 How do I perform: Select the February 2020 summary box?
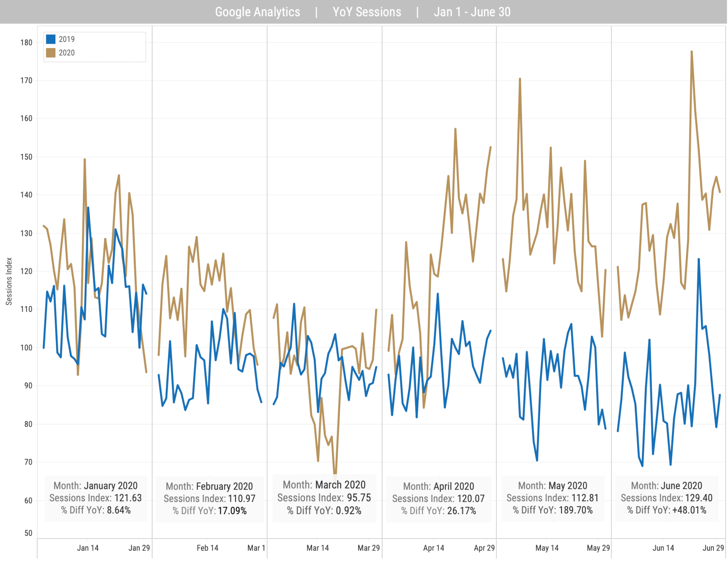click(210, 499)
